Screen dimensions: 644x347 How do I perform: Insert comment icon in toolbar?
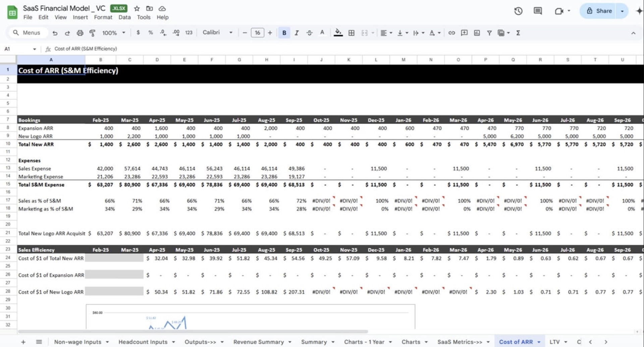(464, 33)
